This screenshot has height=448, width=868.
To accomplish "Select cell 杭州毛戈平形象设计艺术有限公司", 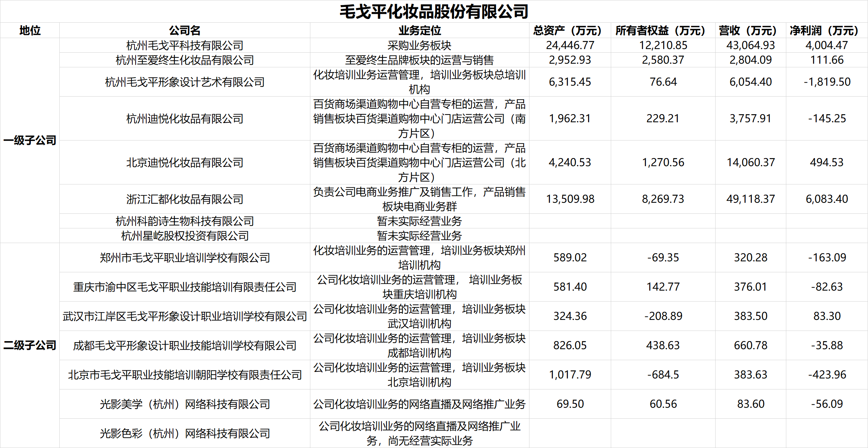I will pyautogui.click(x=185, y=82).
